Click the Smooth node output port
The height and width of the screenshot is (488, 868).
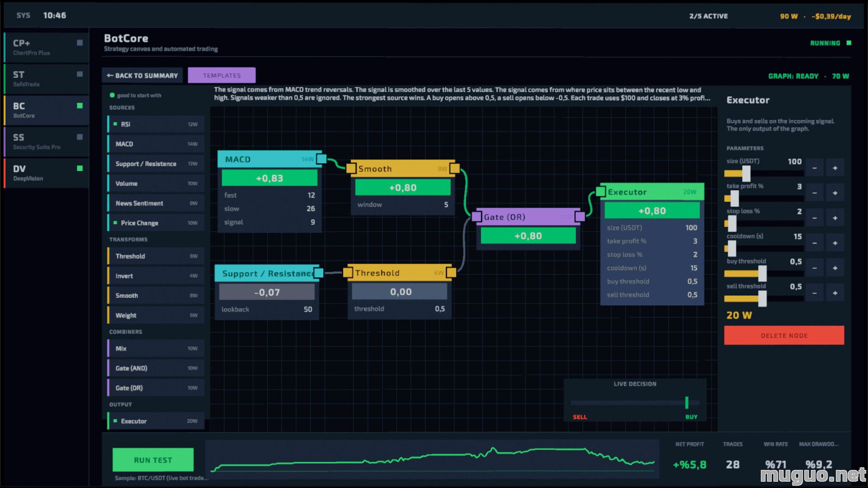coord(455,169)
